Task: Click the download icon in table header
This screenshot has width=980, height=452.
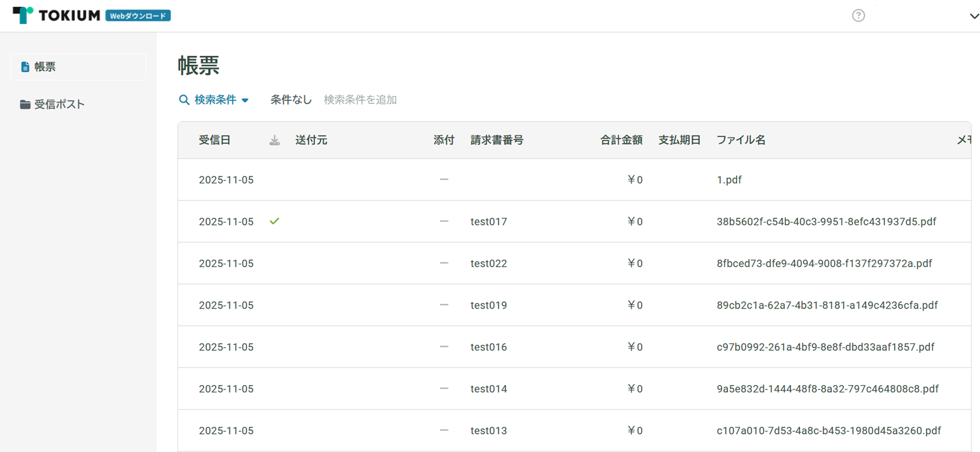Action: (275, 141)
